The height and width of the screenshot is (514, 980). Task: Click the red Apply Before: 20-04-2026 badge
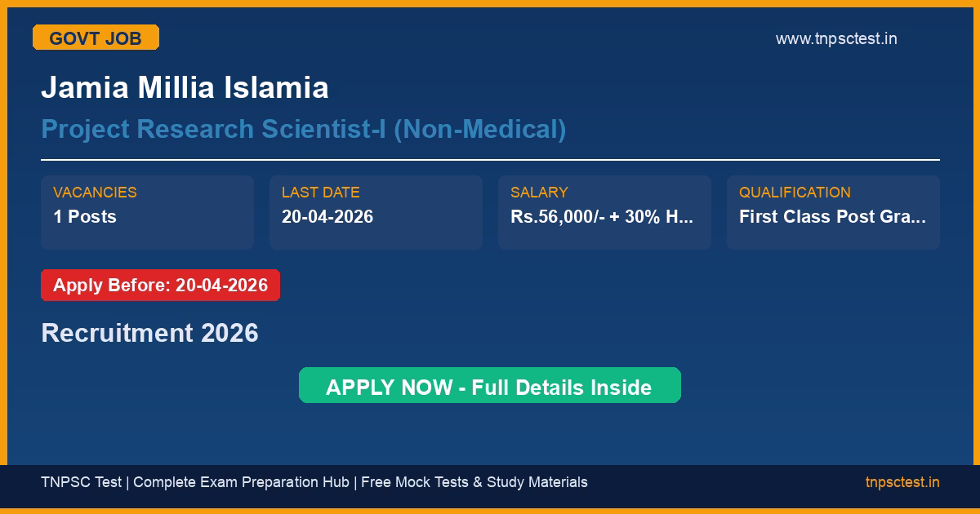coord(160,286)
